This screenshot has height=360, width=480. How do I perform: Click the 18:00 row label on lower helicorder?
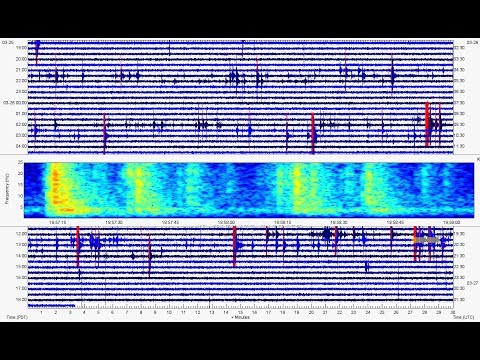(21, 299)
